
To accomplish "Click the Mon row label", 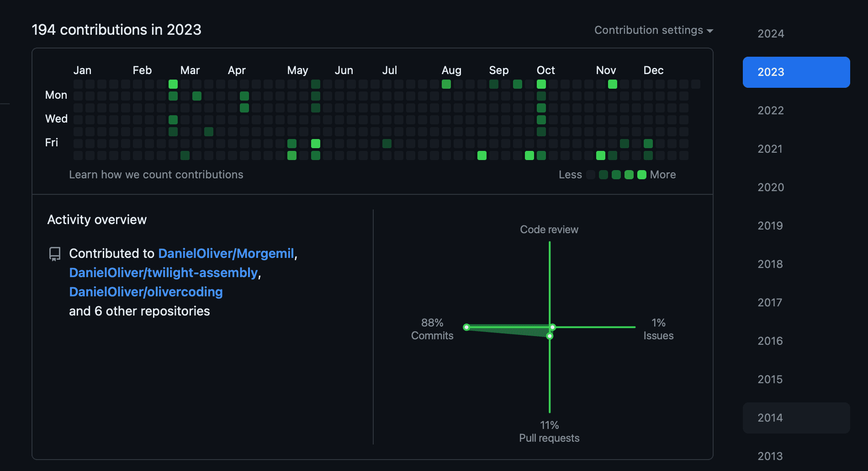I will (56, 95).
